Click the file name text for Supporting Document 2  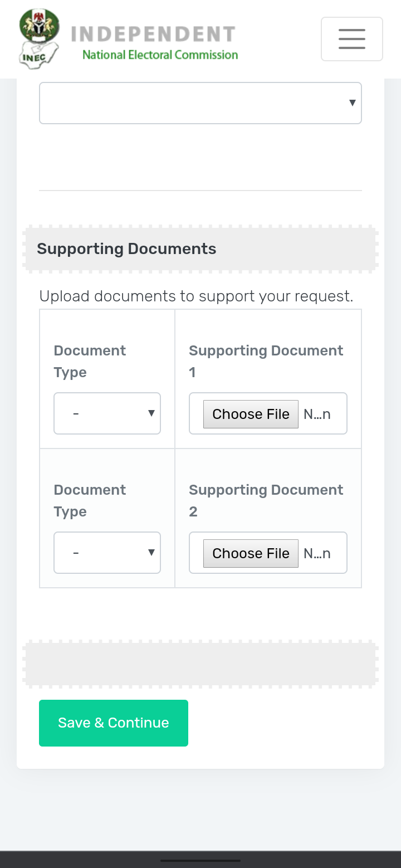[x=317, y=553]
